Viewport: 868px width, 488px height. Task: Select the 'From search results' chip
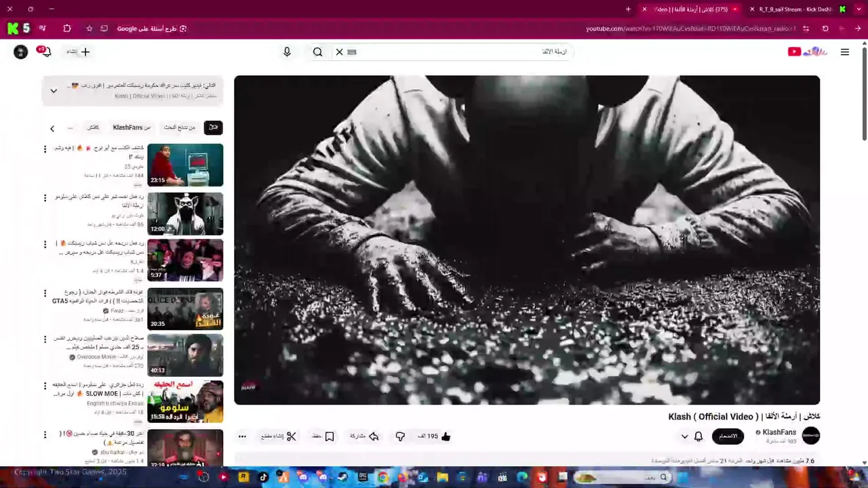coord(180,127)
